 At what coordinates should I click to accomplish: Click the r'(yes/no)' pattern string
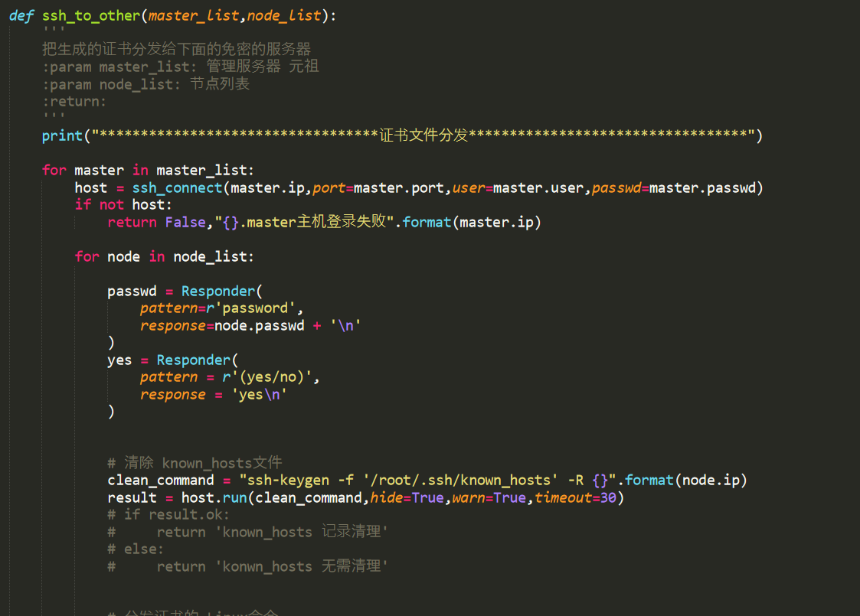pos(267,377)
